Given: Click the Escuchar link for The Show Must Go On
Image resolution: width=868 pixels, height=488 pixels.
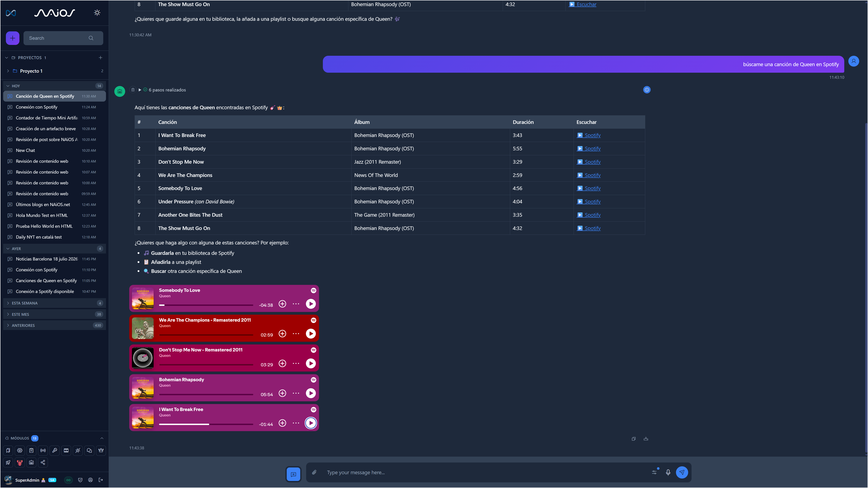Looking at the screenshot, I should click(583, 4).
